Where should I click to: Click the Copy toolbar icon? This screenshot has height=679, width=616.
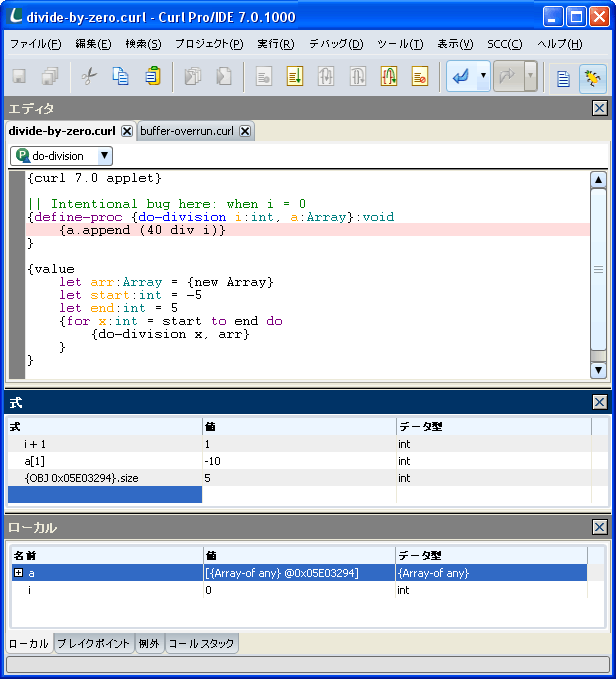121,77
